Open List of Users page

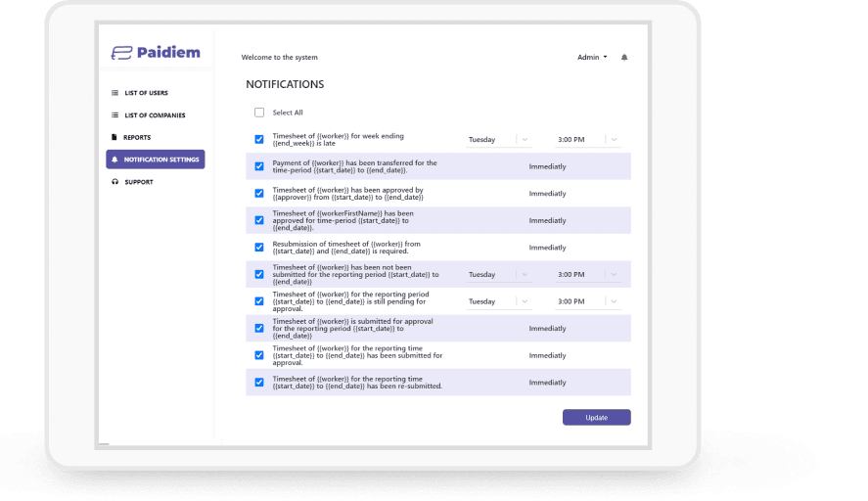[146, 93]
